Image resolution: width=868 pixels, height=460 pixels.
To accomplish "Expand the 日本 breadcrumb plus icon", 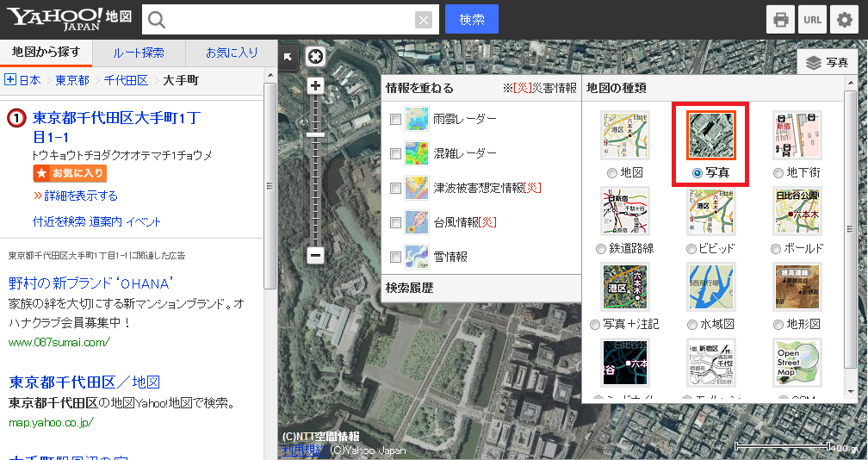I will (10, 80).
